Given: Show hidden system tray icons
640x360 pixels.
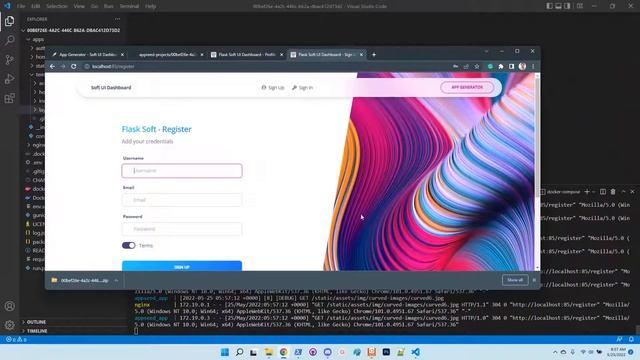Looking at the screenshot, I should coord(555,352).
